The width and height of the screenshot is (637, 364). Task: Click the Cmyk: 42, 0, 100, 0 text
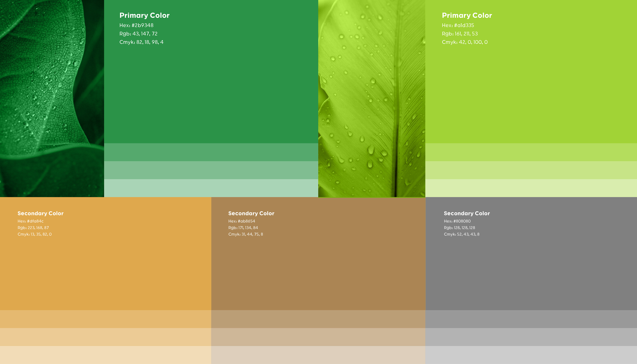coord(464,42)
